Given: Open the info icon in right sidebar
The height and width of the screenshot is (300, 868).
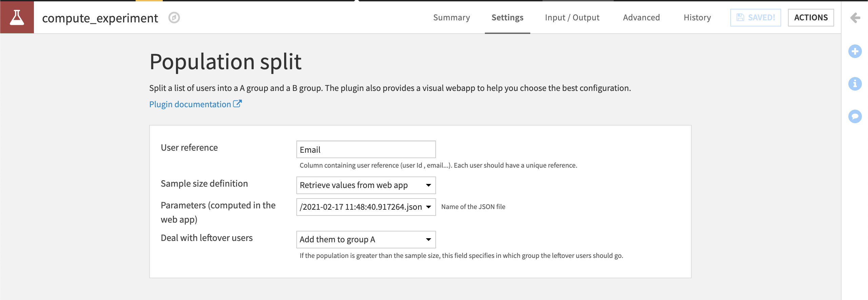Looking at the screenshot, I should tap(855, 84).
